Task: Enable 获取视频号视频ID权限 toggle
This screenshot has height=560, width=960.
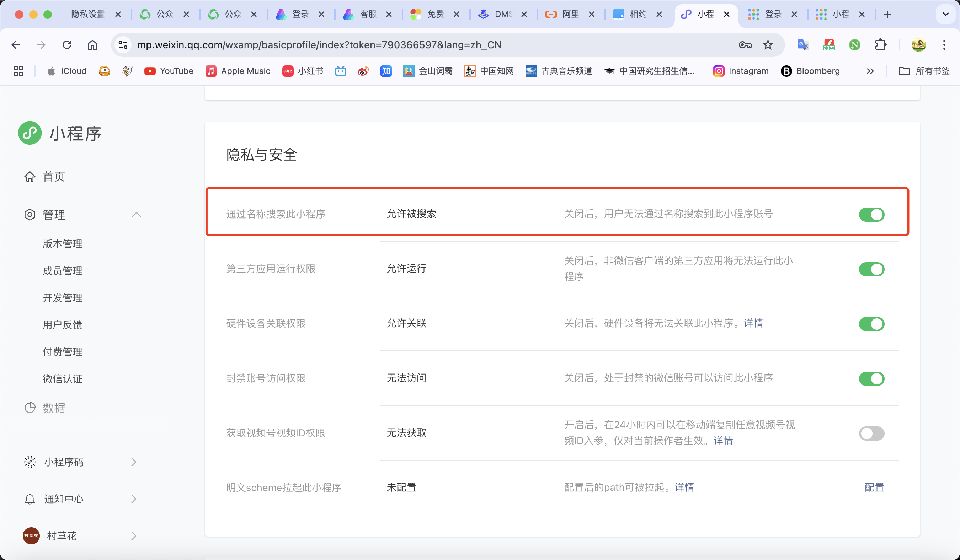Action: (x=871, y=433)
